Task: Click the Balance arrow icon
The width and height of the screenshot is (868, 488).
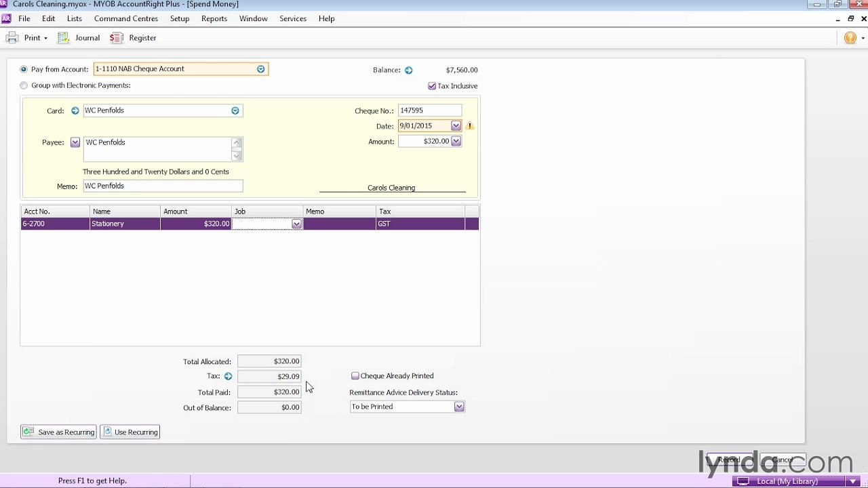Action: [x=408, y=70]
